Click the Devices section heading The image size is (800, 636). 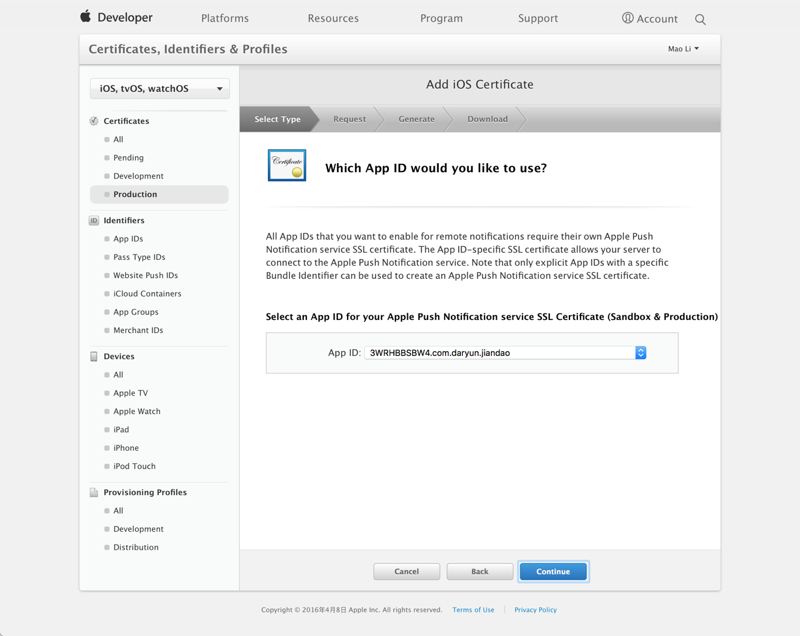tap(119, 357)
